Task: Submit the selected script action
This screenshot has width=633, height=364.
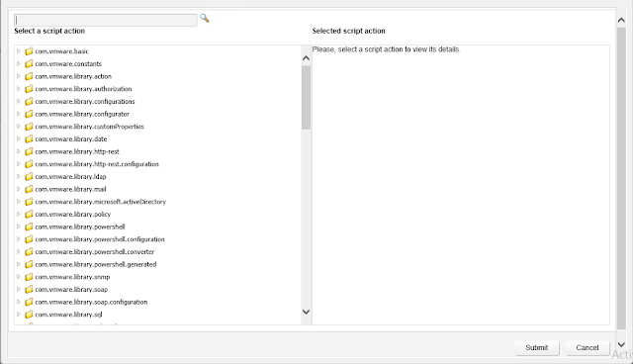Action: 537,348
